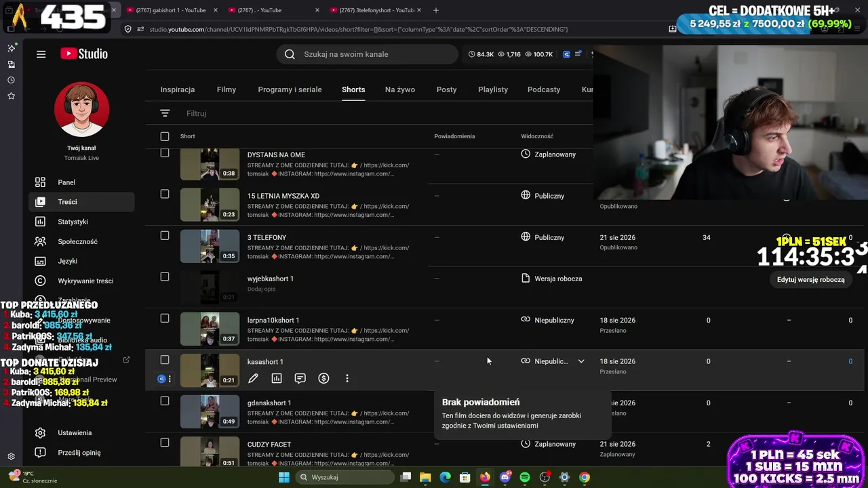Viewport: 868px width, 488px height.
Task: Open Spotify from the taskbar
Action: pyautogui.click(x=525, y=477)
